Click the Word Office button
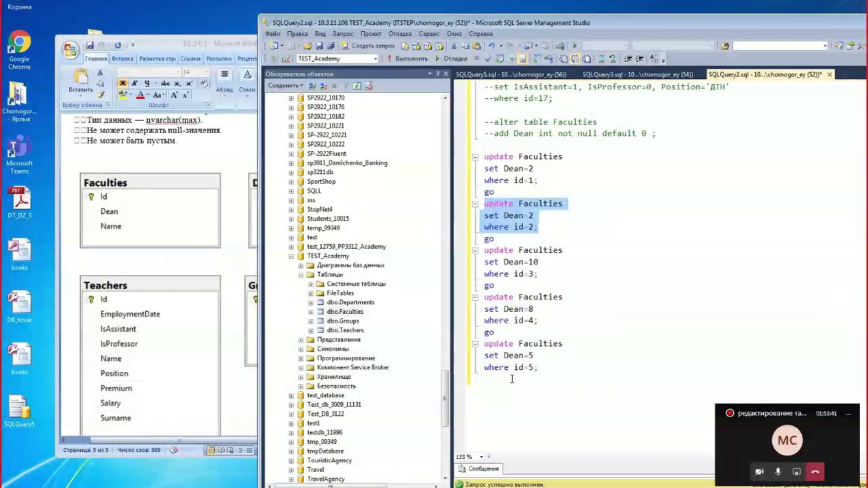868x488 pixels. pos(70,49)
